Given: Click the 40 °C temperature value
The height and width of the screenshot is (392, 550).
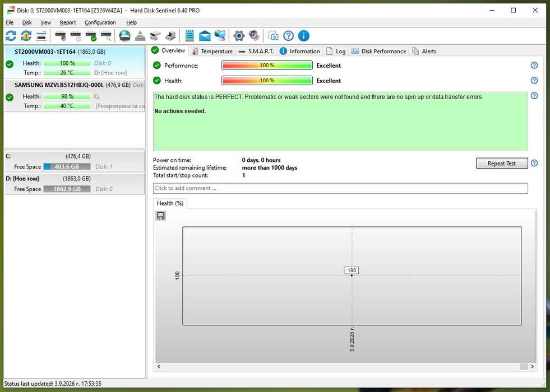Looking at the screenshot, I should (x=67, y=106).
